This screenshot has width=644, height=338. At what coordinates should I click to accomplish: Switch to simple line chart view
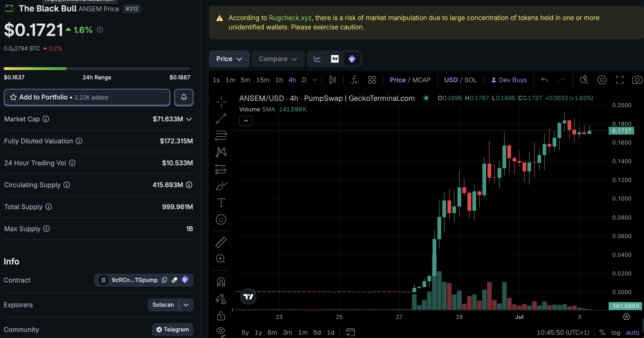(x=317, y=59)
